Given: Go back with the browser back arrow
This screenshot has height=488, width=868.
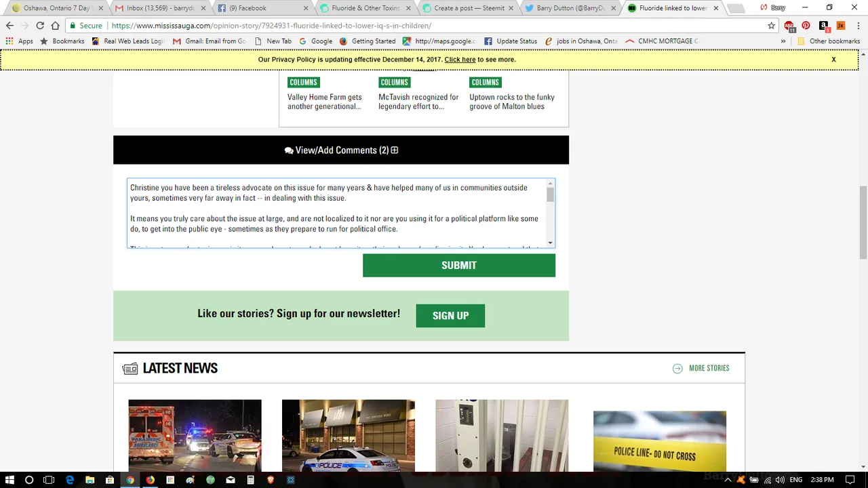Looking at the screenshot, I should (x=9, y=26).
